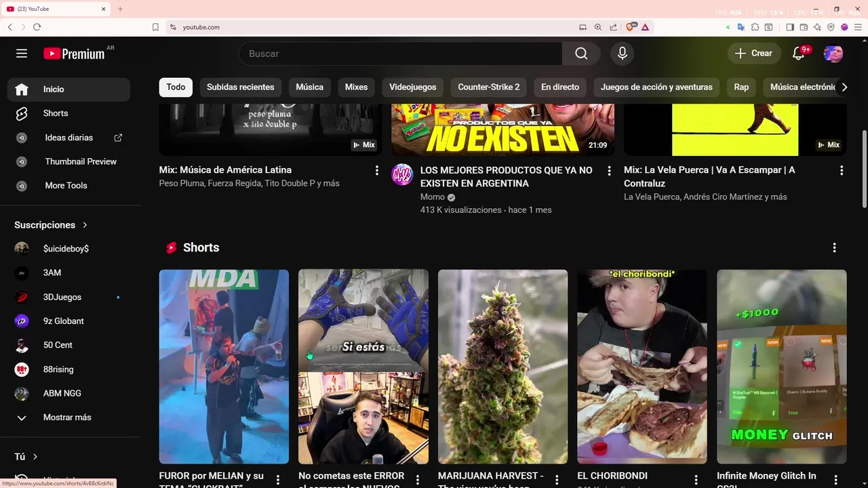Open the NO EXISTEN video thumbnail

coord(503,130)
